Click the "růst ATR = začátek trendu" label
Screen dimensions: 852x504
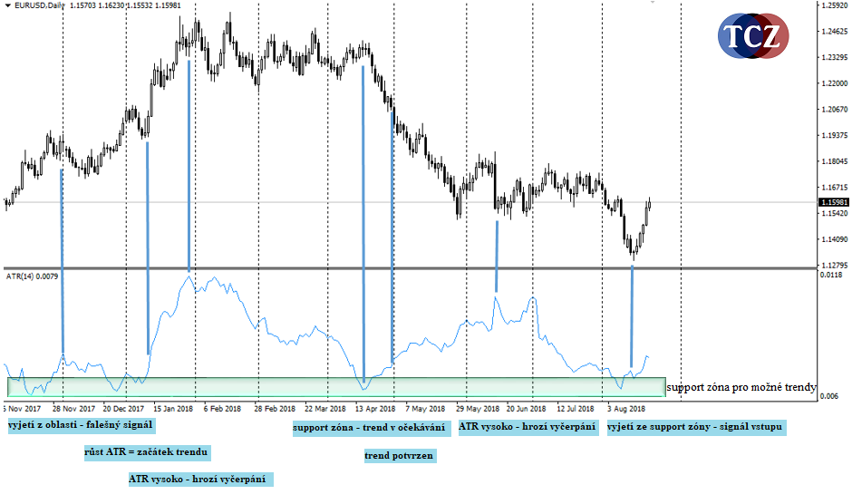[147, 451]
